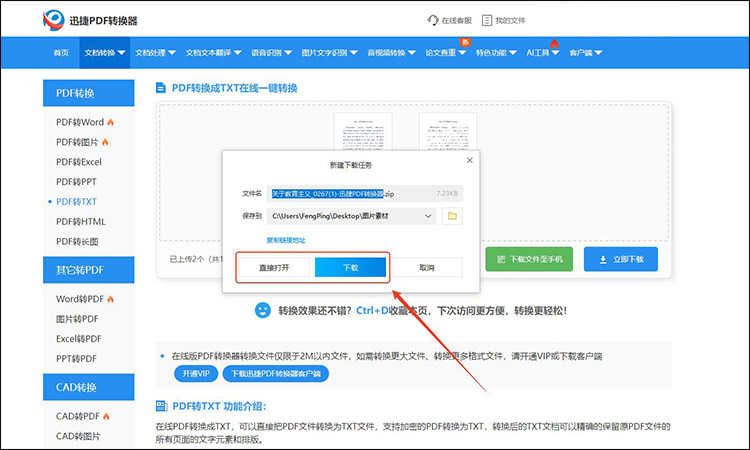Open PPT转PDF in sidebar
The image size is (750, 450).
76,359
